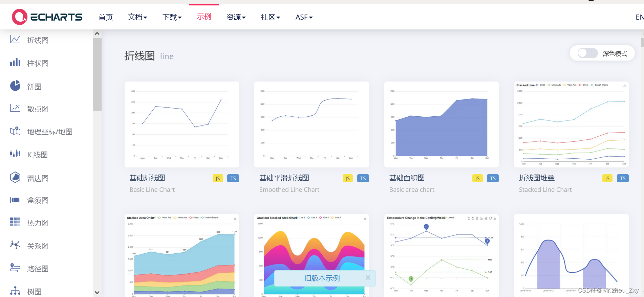The image size is (644, 297).
Task: Toggle the 深色模式 dark mode switch
Action: (587, 53)
